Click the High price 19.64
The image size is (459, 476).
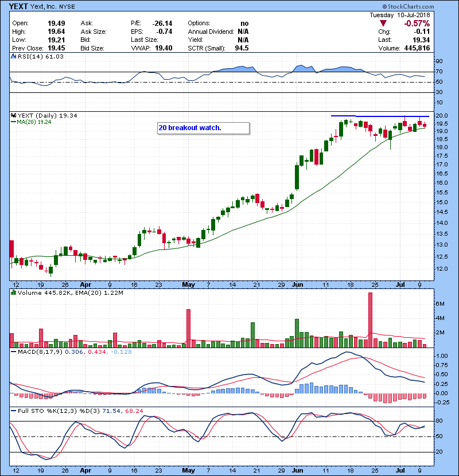tap(56, 32)
